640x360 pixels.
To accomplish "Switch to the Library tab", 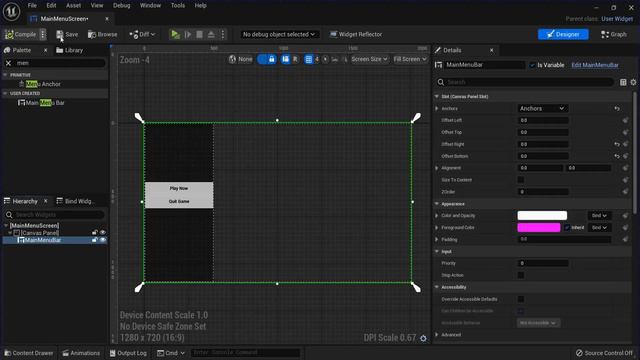I will point(69,50).
